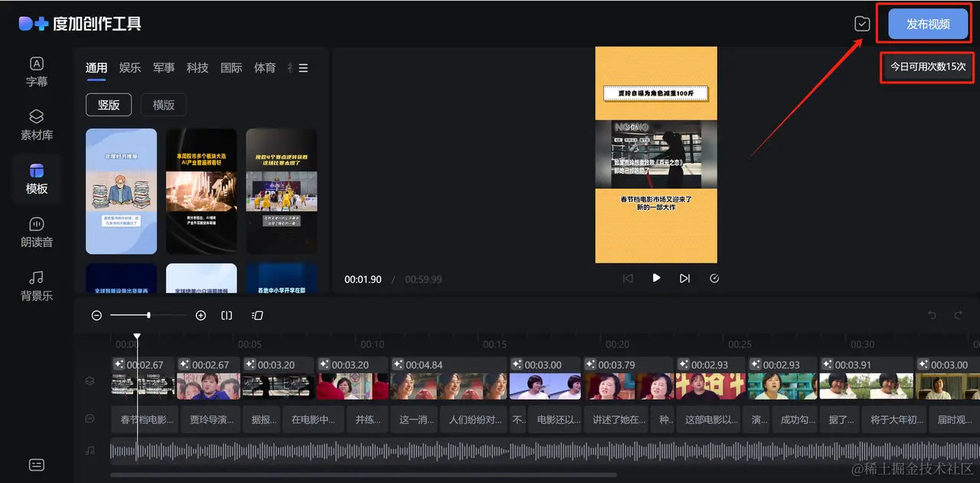The width and height of the screenshot is (980, 483).
Task: Switch to the 通用 tab
Action: coord(96,68)
